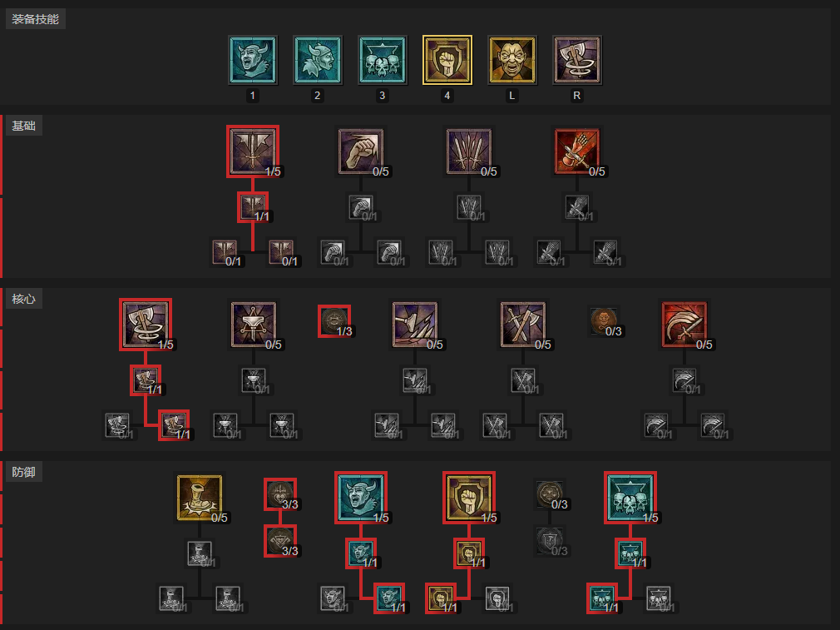Select the three skulls skill in slot 3

(x=383, y=60)
